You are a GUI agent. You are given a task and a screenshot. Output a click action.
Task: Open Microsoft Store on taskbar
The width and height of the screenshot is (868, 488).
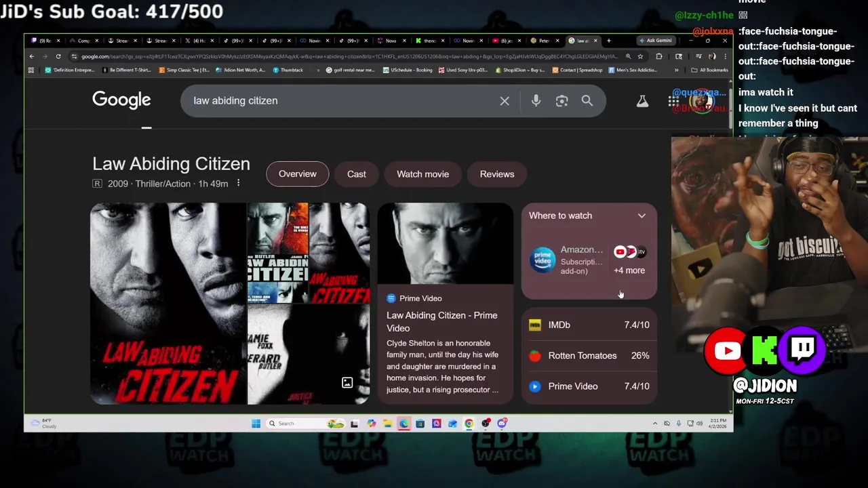pos(420,424)
